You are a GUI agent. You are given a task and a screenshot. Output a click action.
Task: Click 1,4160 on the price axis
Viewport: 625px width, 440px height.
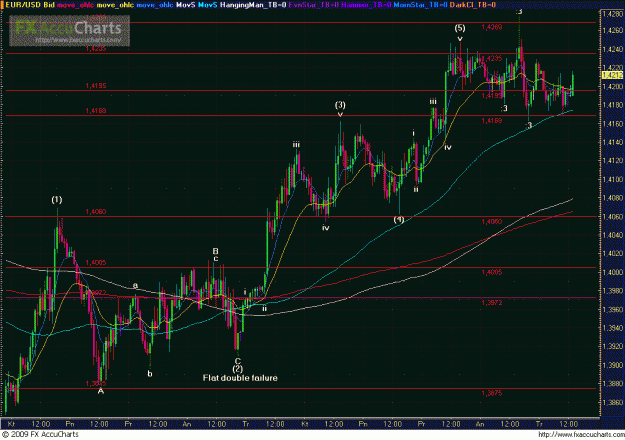tap(612, 124)
